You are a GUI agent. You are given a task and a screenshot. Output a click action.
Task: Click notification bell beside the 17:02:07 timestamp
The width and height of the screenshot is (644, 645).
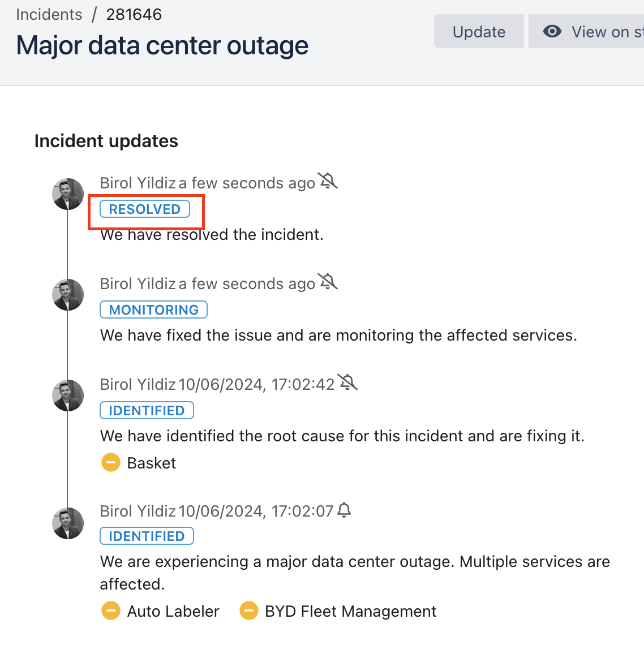coord(344,510)
